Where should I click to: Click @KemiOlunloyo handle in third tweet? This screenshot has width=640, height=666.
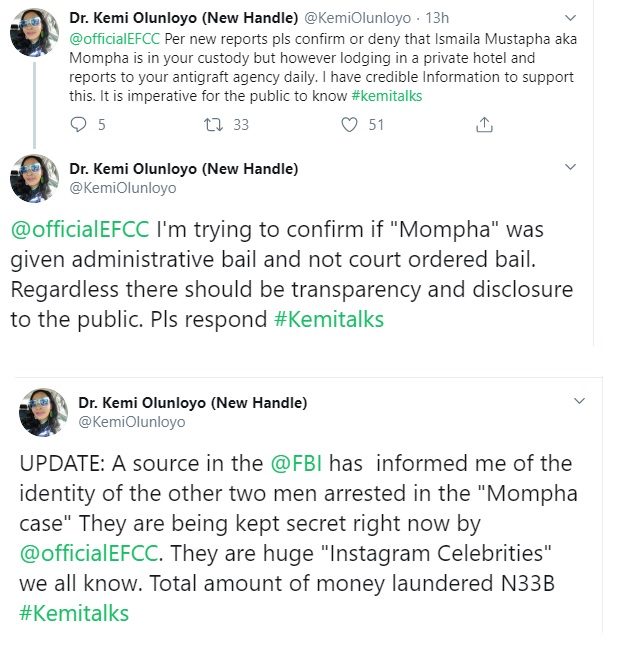tap(132, 422)
